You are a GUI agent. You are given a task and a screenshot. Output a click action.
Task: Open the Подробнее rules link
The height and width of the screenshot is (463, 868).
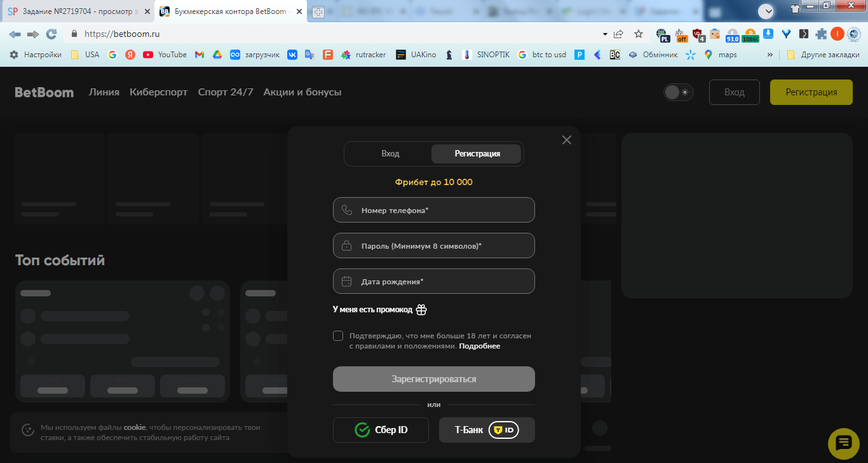point(480,346)
